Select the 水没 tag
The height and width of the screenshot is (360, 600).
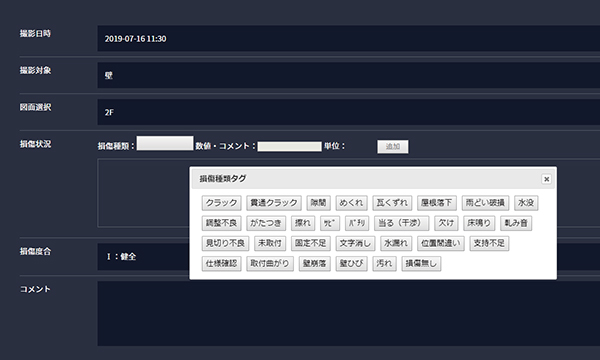tap(526, 203)
